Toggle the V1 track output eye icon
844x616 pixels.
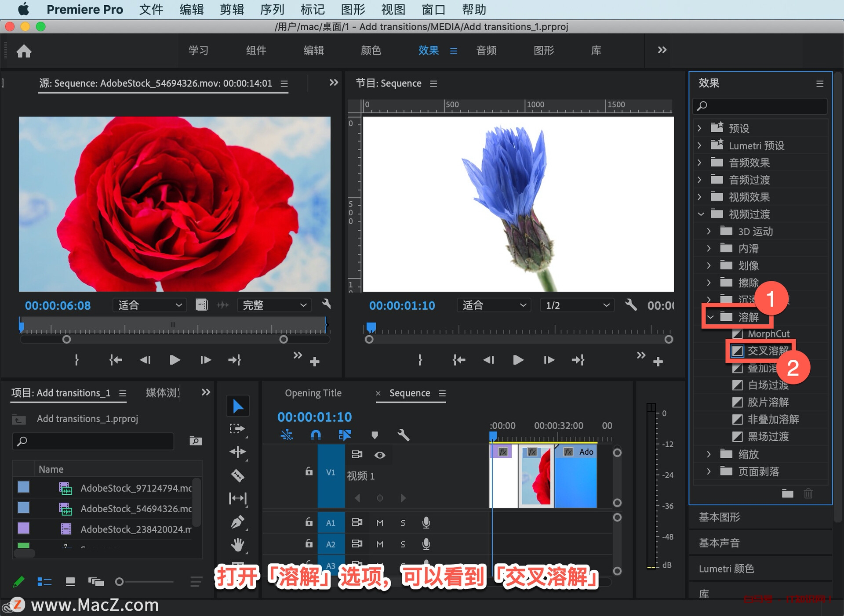point(380,455)
